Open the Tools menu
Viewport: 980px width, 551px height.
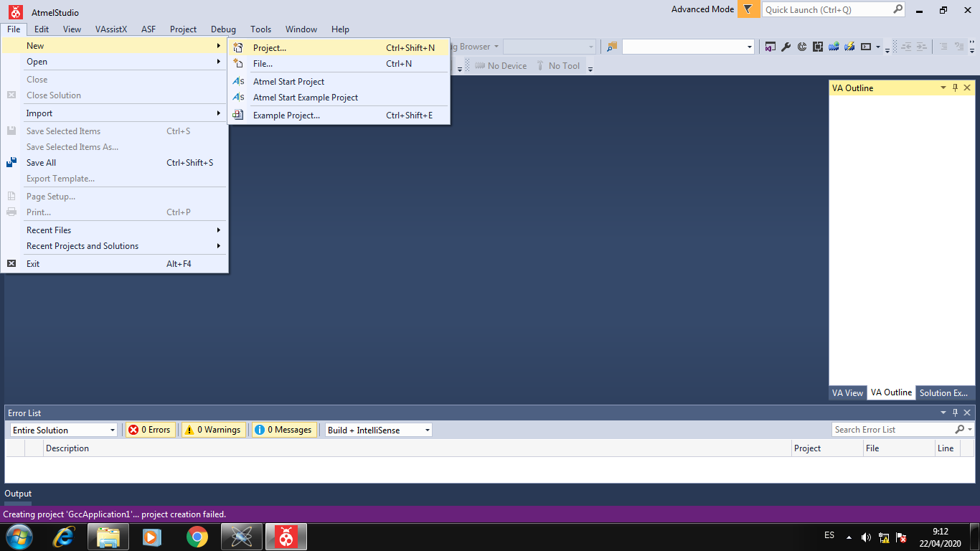pos(261,29)
